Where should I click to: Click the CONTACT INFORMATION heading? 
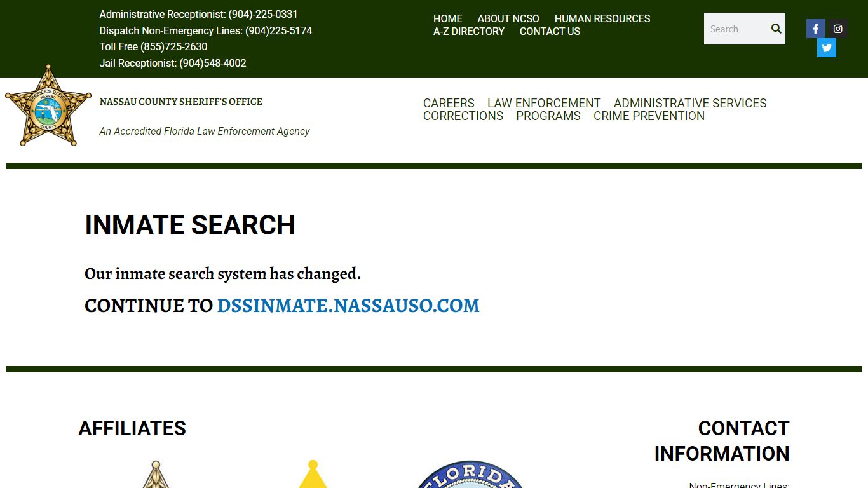(722, 441)
